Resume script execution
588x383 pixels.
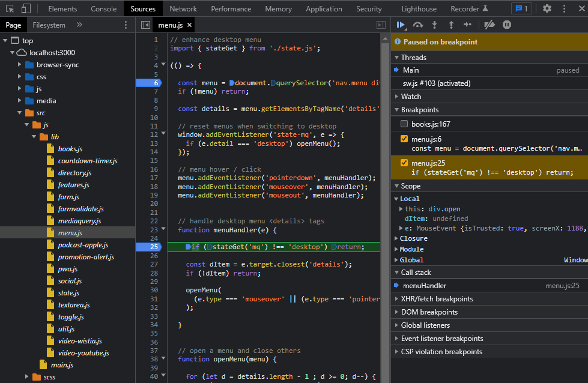tap(401, 25)
